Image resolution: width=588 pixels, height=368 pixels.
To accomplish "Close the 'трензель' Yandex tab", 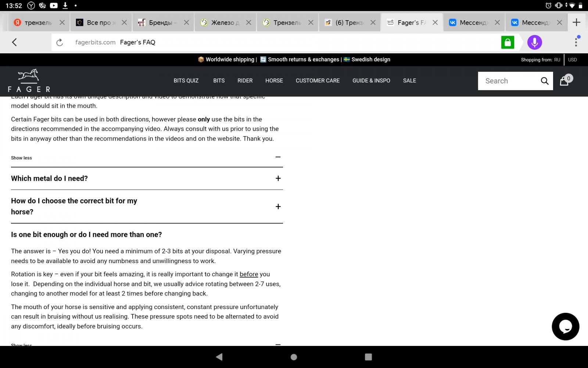I will coord(62,22).
